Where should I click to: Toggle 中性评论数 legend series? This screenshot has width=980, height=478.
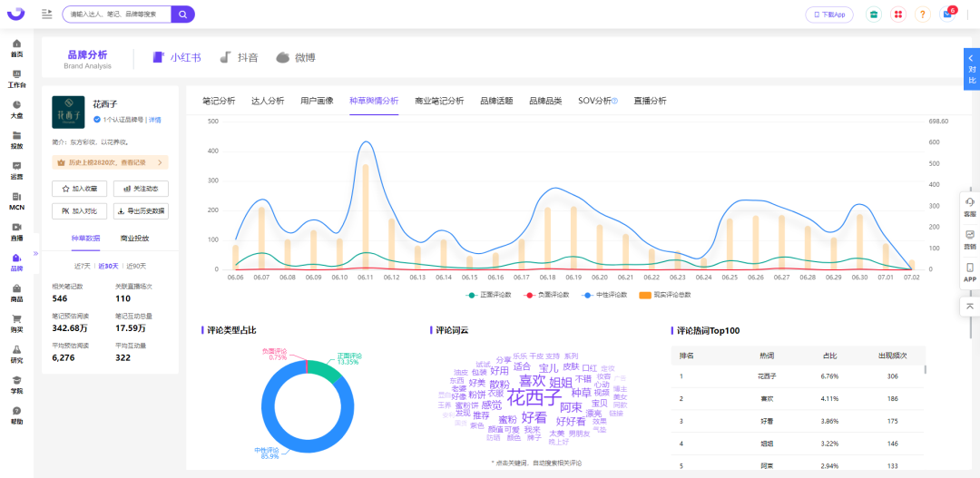pos(603,294)
